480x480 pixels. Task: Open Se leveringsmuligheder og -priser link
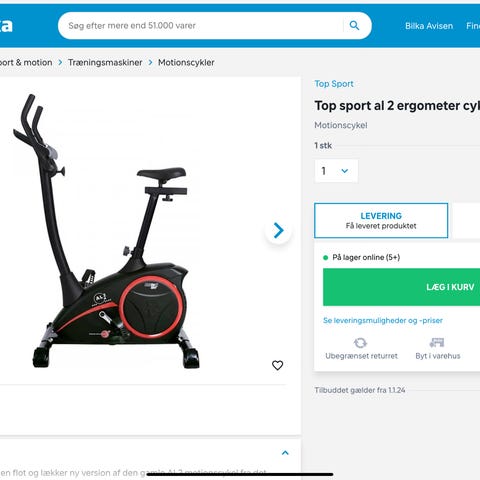point(383,321)
